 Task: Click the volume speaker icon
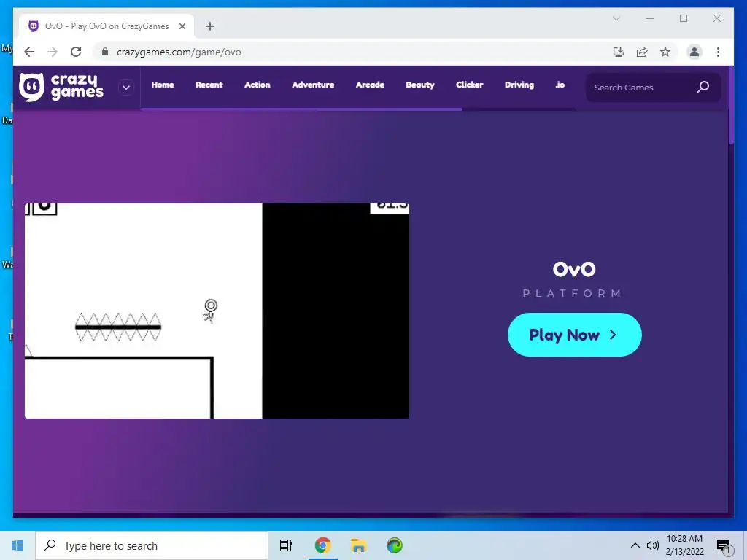click(x=653, y=545)
